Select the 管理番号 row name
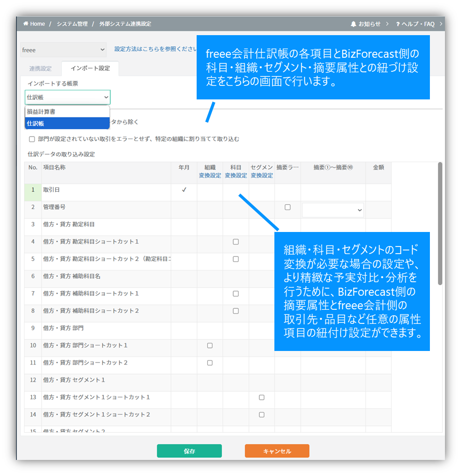Image resolution: width=461 pixels, height=476 pixels. pos(54,207)
